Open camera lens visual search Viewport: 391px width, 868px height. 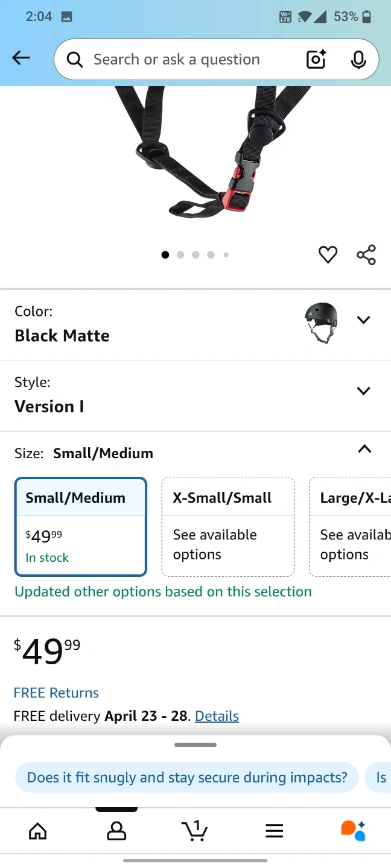click(x=316, y=59)
